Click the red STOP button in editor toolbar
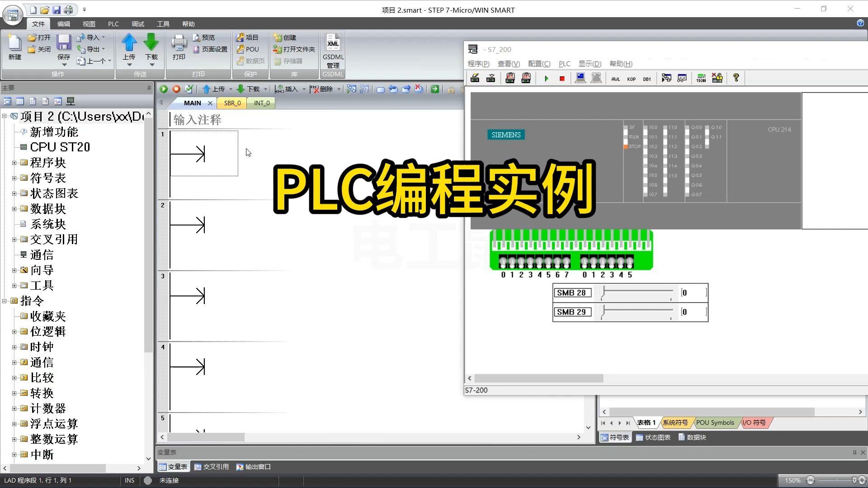 (176, 89)
